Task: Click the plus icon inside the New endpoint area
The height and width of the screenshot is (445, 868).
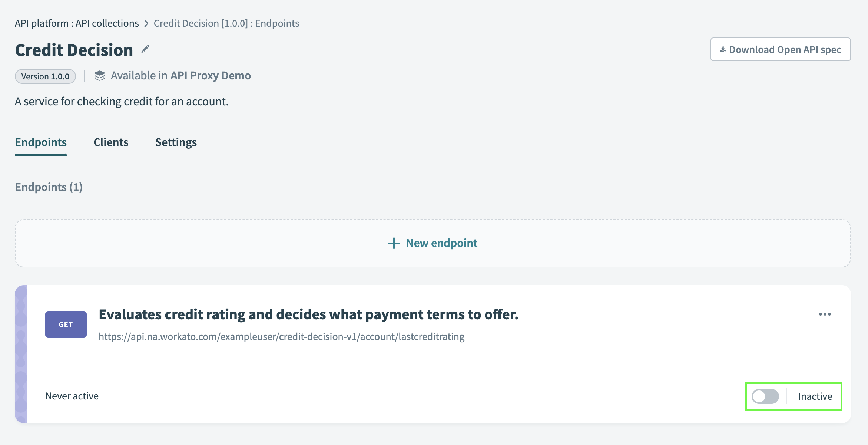Action: pos(393,243)
